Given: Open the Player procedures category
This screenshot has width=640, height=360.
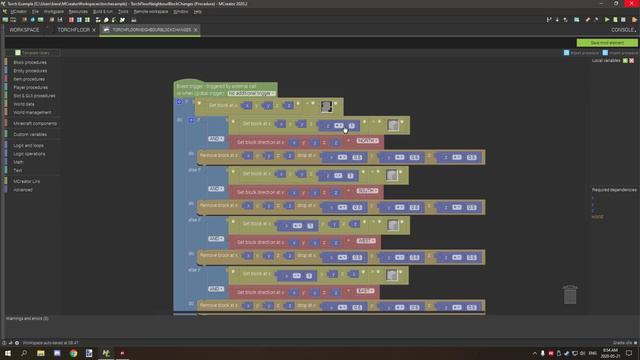Looking at the screenshot, I should 31,87.
